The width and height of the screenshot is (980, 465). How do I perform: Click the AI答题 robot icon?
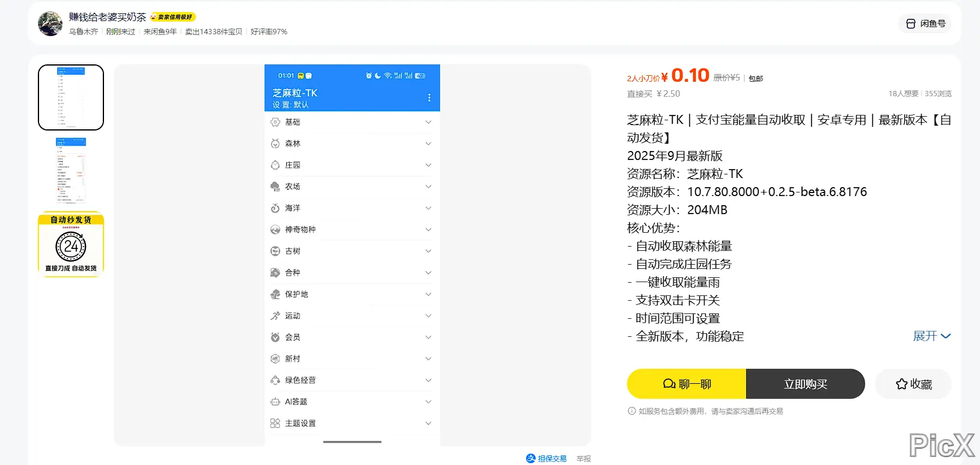(275, 402)
